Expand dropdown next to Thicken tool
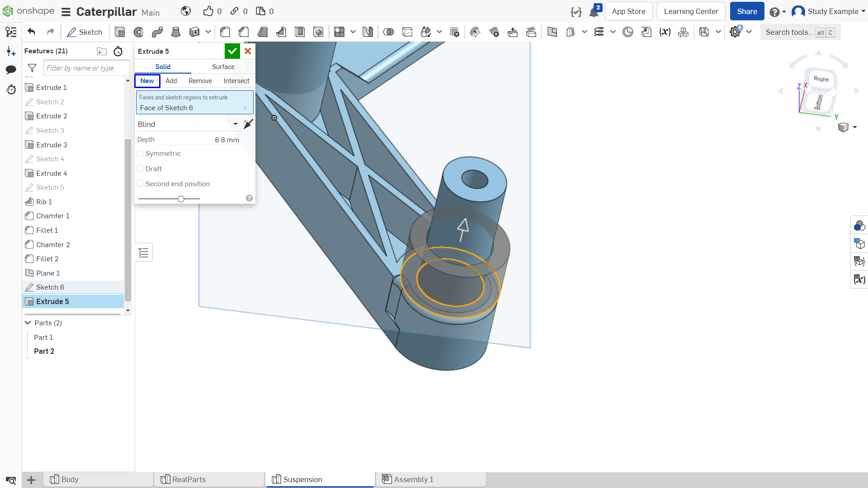Image resolution: width=868 pixels, height=488 pixels. [208, 32]
